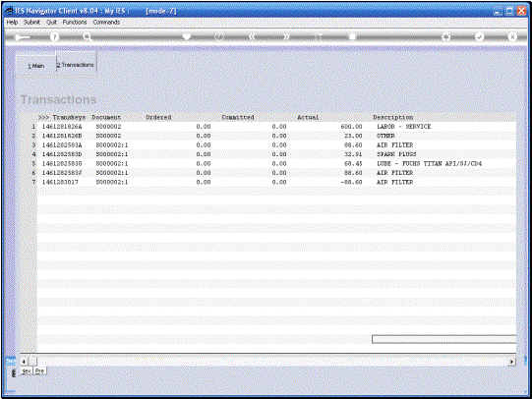Click the horizontal scrollbar right arrow
Screen dimensions: 532x399
tap(511, 362)
